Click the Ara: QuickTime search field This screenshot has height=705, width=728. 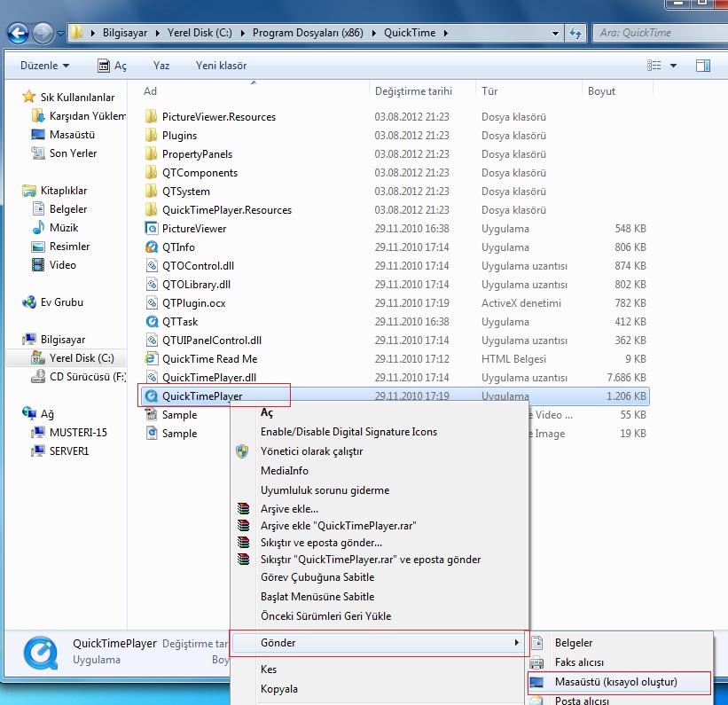[661, 33]
